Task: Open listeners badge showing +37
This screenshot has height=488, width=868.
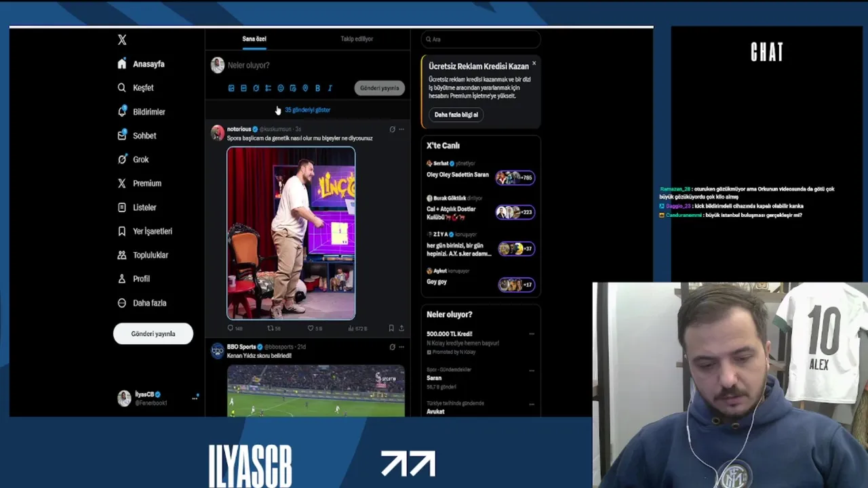Action: [x=515, y=249]
